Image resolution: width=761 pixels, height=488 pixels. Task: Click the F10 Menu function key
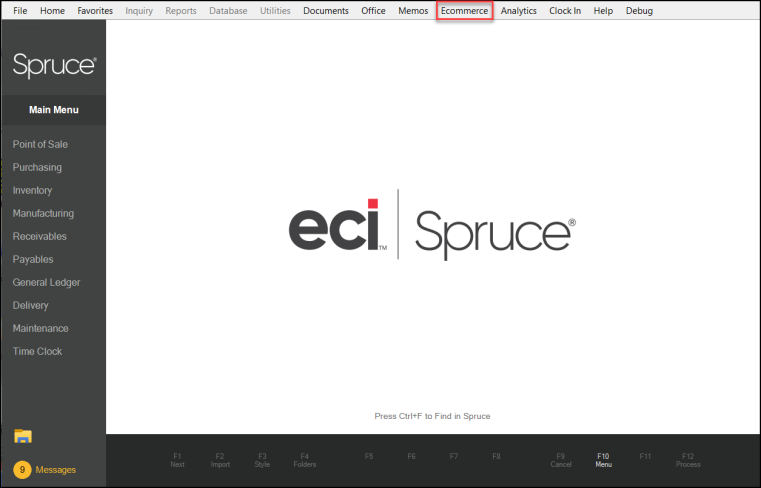[x=603, y=460]
